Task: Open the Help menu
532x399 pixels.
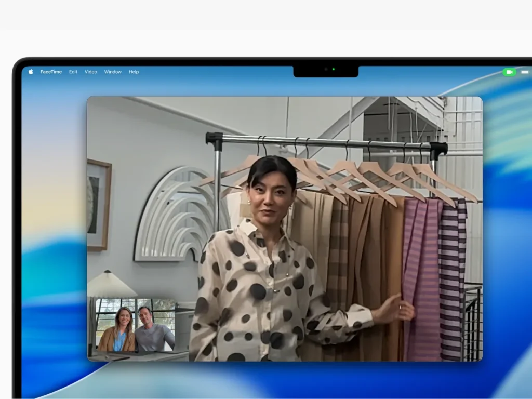Action: point(134,72)
